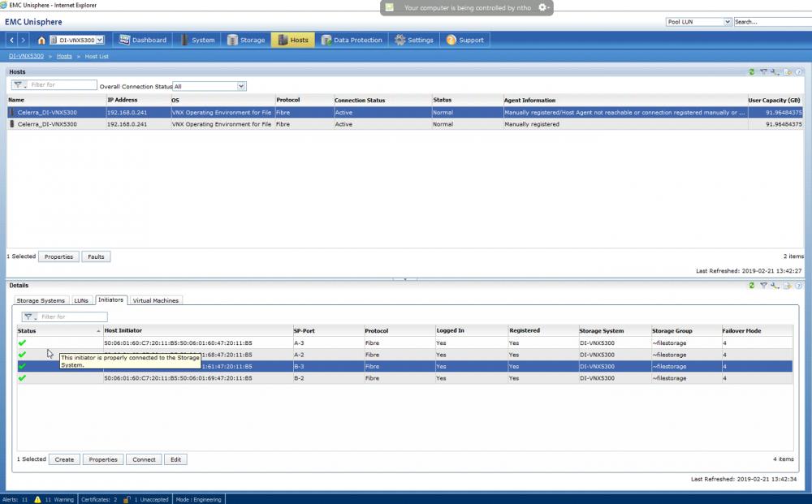Image resolution: width=812 pixels, height=504 pixels.
Task: Select the second Celerra_DI-VNX5300 host row
Action: 405,124
